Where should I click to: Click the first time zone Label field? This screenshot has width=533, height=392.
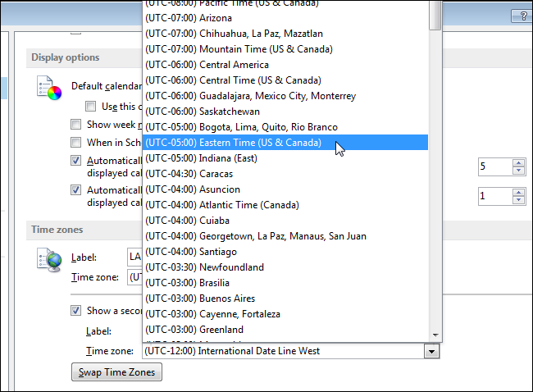tap(134, 257)
